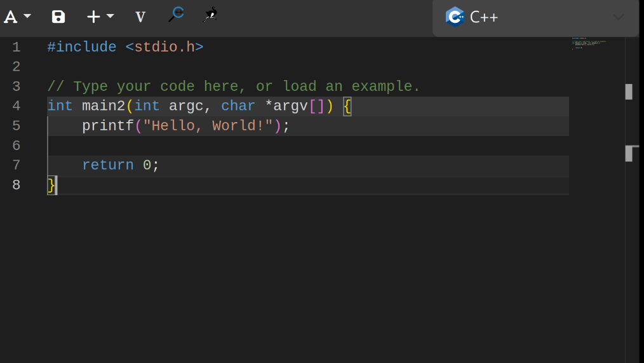Click line number 8 in gutter

(17, 185)
